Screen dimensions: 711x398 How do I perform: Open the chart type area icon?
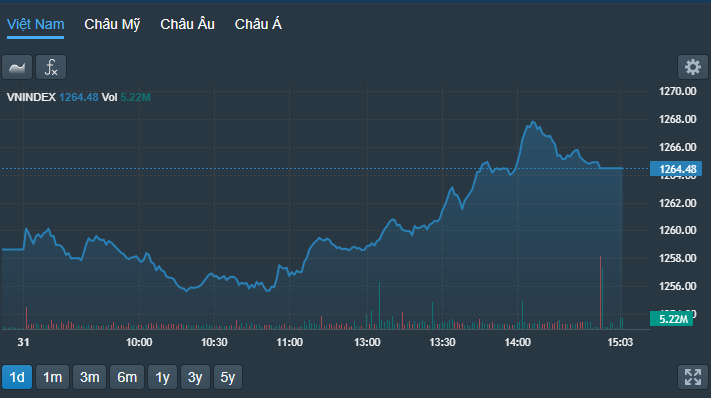point(17,68)
